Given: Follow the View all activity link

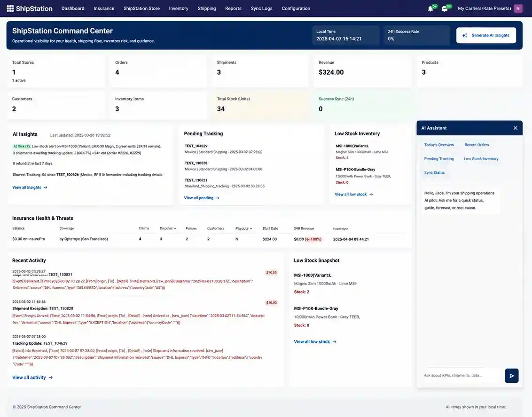Looking at the screenshot, I should click(29, 378).
